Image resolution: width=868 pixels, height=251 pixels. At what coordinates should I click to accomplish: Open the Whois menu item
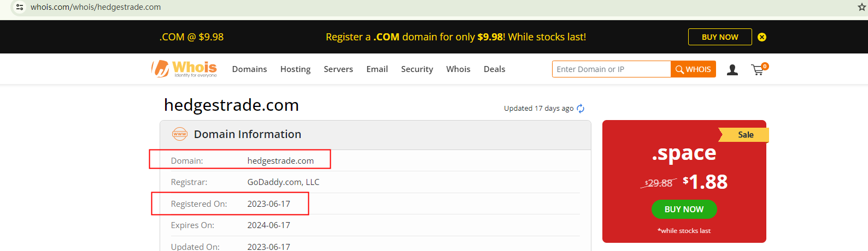coord(458,69)
